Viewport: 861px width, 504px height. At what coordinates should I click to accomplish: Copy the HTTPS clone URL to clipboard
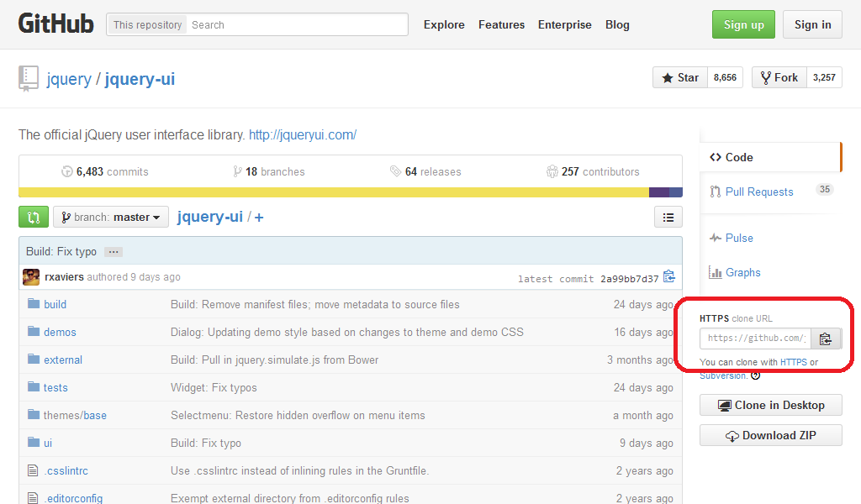point(825,339)
